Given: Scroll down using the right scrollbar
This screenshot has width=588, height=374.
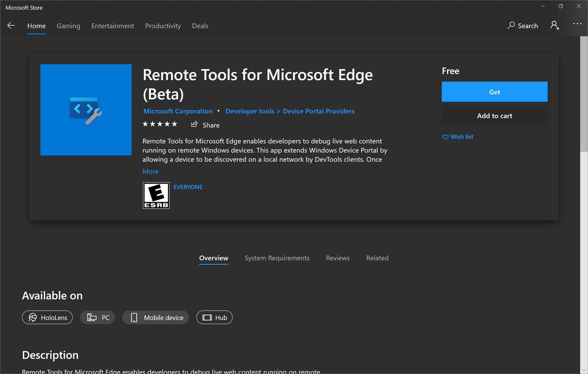Looking at the screenshot, I should click(x=584, y=367).
